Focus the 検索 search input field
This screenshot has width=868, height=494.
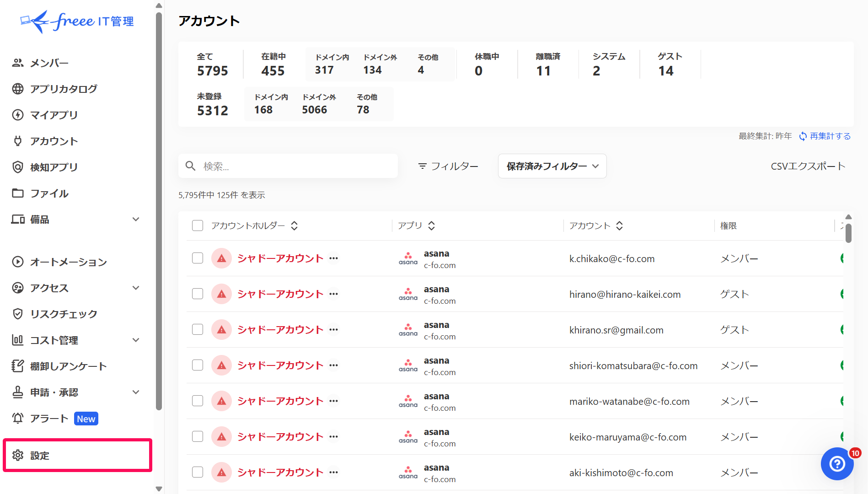[288, 166]
